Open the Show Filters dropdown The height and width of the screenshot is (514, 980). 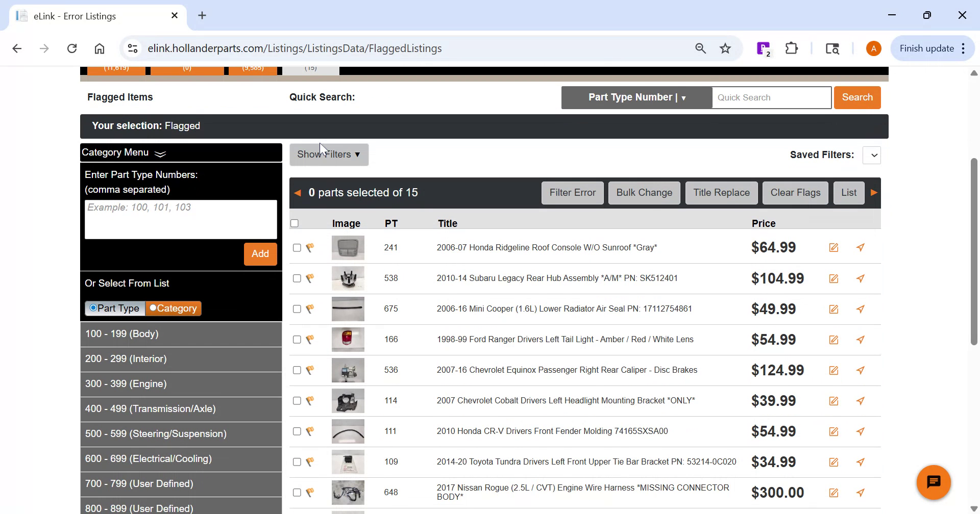[328, 154]
